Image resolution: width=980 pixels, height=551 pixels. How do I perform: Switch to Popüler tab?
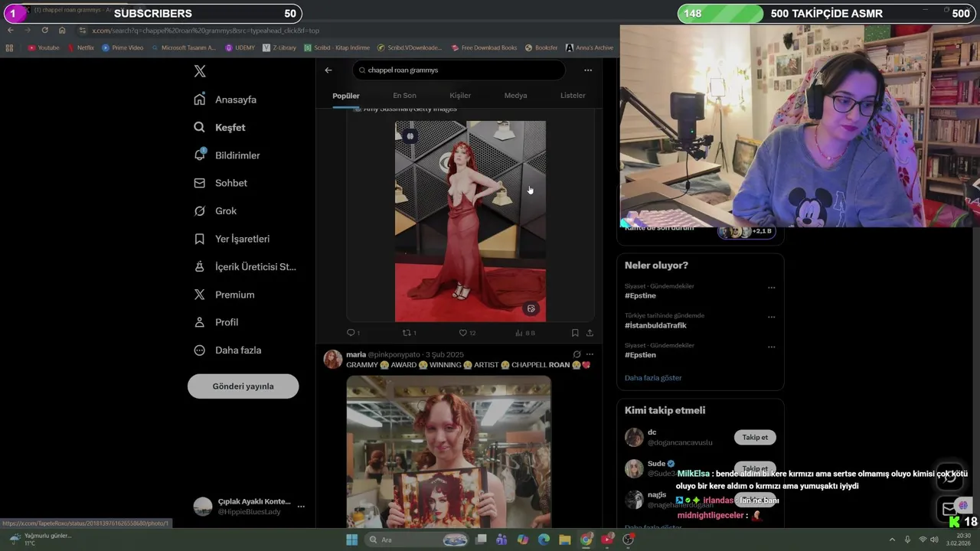[x=346, y=96]
